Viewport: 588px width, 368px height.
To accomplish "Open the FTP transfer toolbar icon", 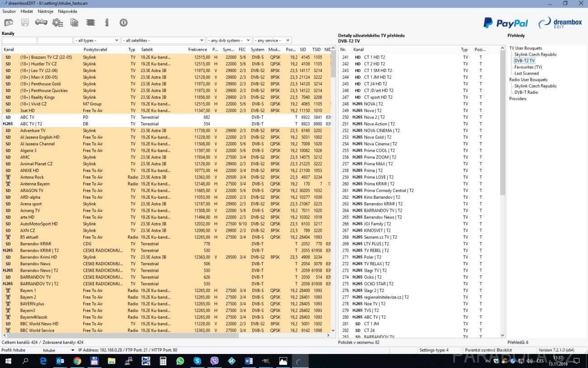I will (x=41, y=22).
